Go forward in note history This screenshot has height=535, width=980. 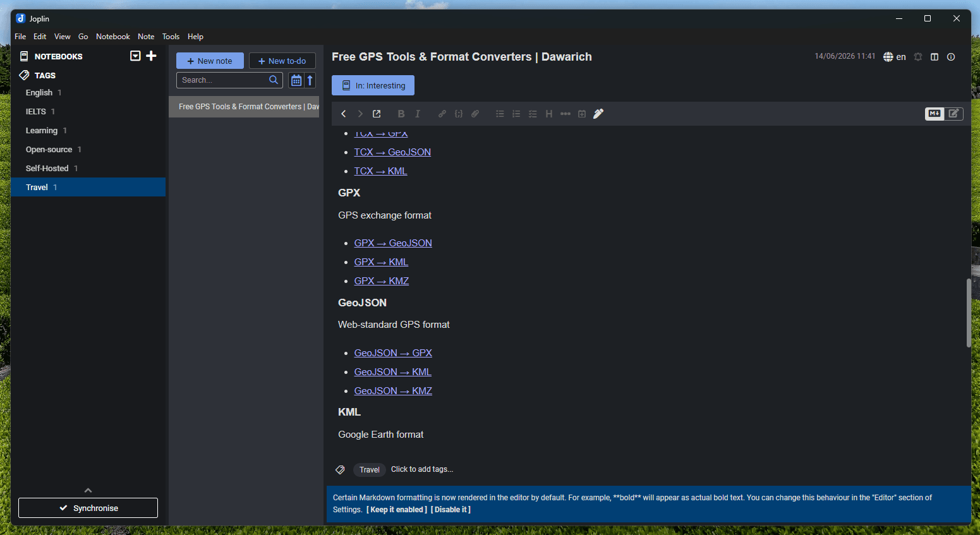[360, 114]
